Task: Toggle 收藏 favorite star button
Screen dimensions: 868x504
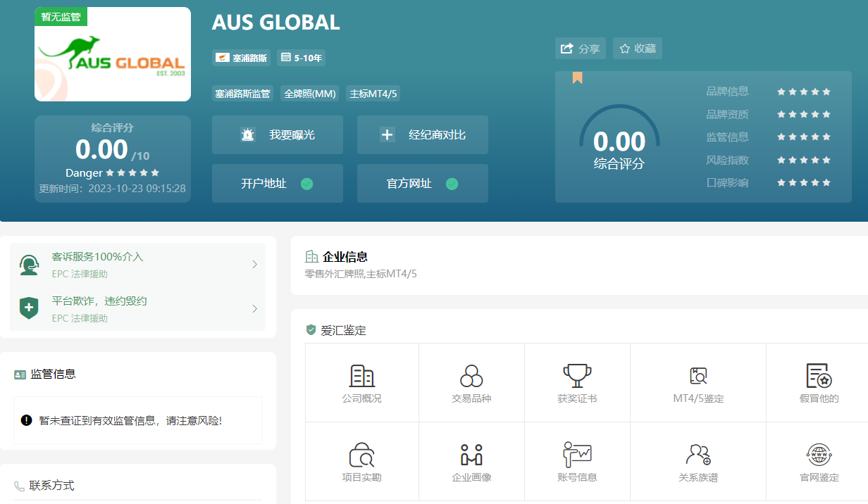Action: (x=638, y=49)
